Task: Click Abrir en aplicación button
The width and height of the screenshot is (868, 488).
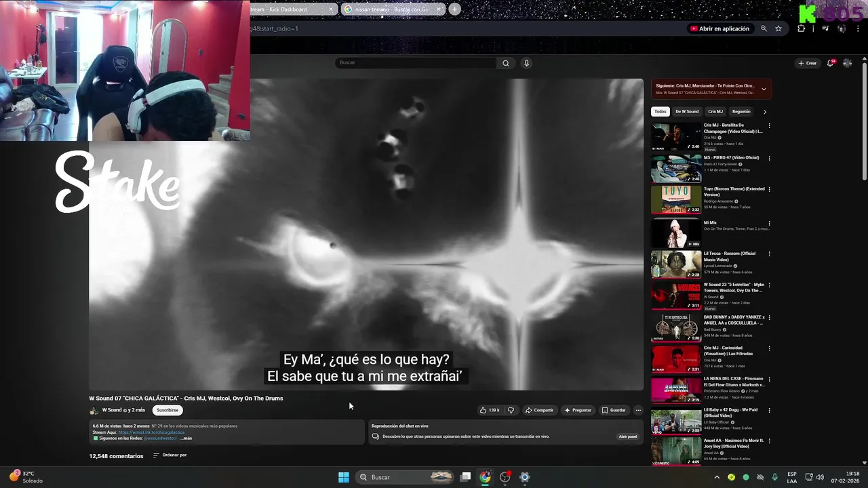Action: (x=719, y=28)
